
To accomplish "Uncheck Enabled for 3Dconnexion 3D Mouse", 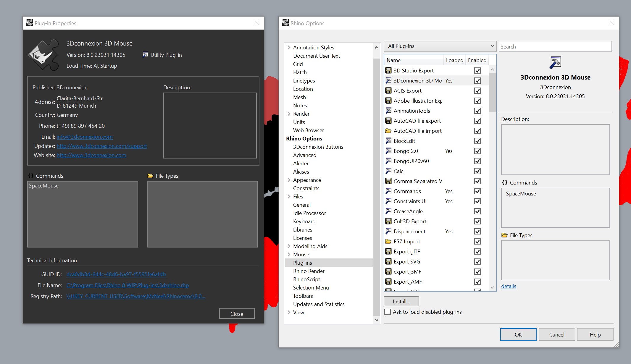I will coord(477,80).
